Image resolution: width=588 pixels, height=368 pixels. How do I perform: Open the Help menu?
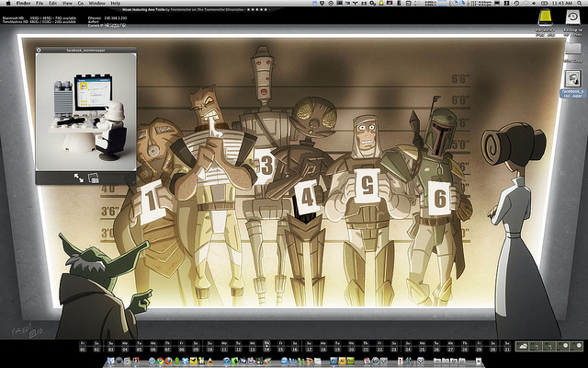pos(116,3)
